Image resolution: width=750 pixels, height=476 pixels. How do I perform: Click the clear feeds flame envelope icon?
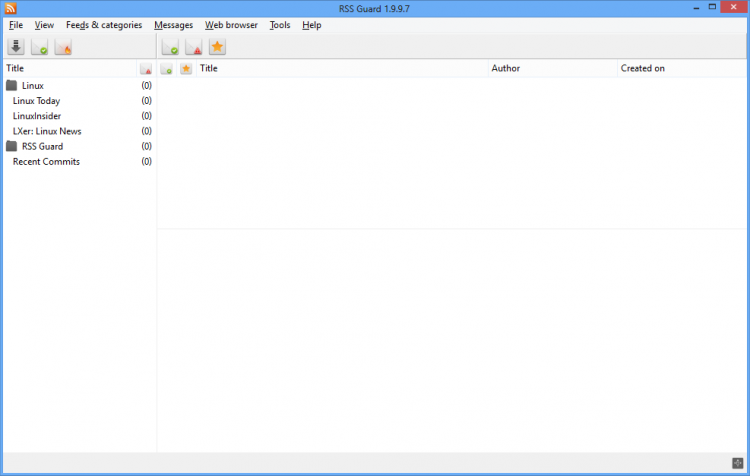(63, 47)
